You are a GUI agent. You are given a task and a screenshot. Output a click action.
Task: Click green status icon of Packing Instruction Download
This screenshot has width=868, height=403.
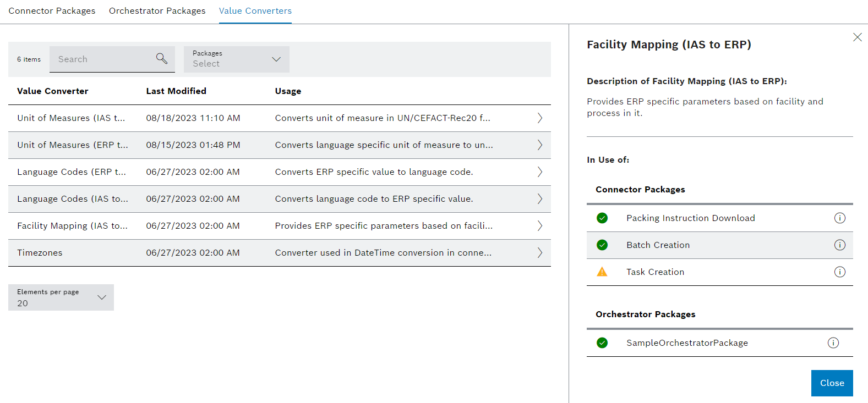(602, 218)
